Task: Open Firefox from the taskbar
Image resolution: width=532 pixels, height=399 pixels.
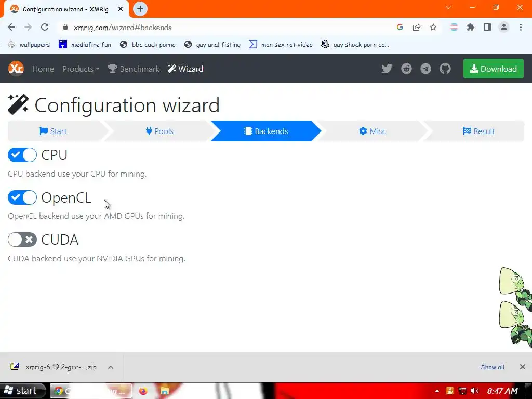Action: [x=143, y=391]
